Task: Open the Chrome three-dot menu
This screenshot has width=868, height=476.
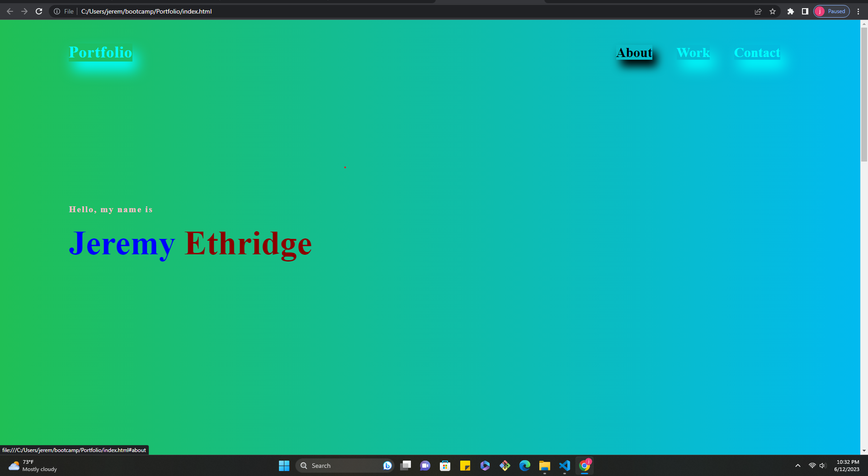Action: click(859, 11)
